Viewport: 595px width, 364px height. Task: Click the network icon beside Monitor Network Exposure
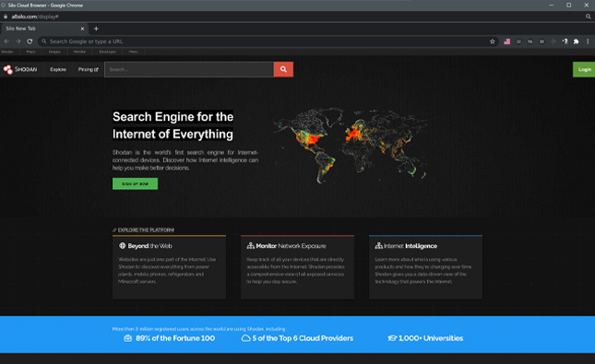pos(250,246)
